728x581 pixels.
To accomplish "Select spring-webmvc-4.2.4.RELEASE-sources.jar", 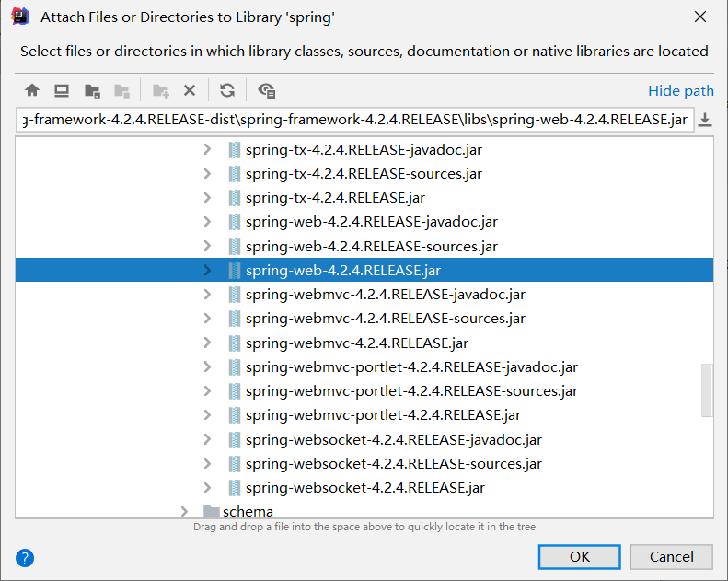I will 386,319.
